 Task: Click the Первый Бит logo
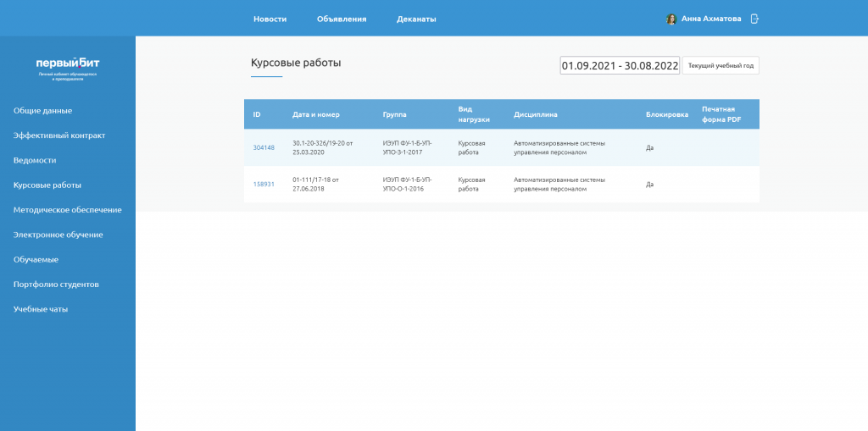pyautogui.click(x=68, y=68)
